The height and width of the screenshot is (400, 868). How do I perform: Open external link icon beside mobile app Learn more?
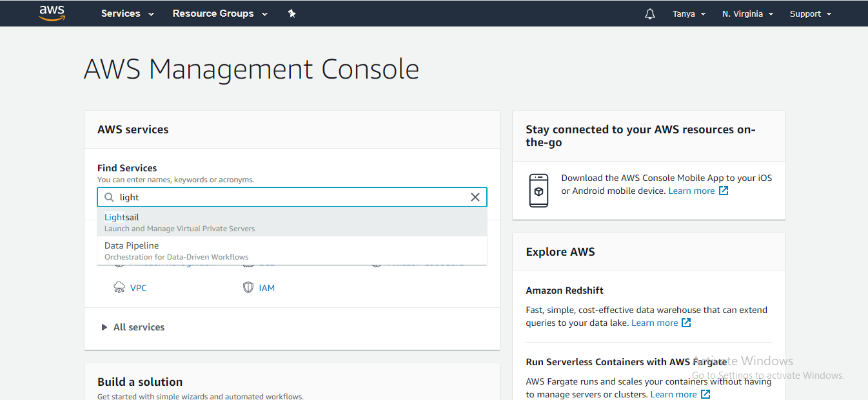pos(724,191)
